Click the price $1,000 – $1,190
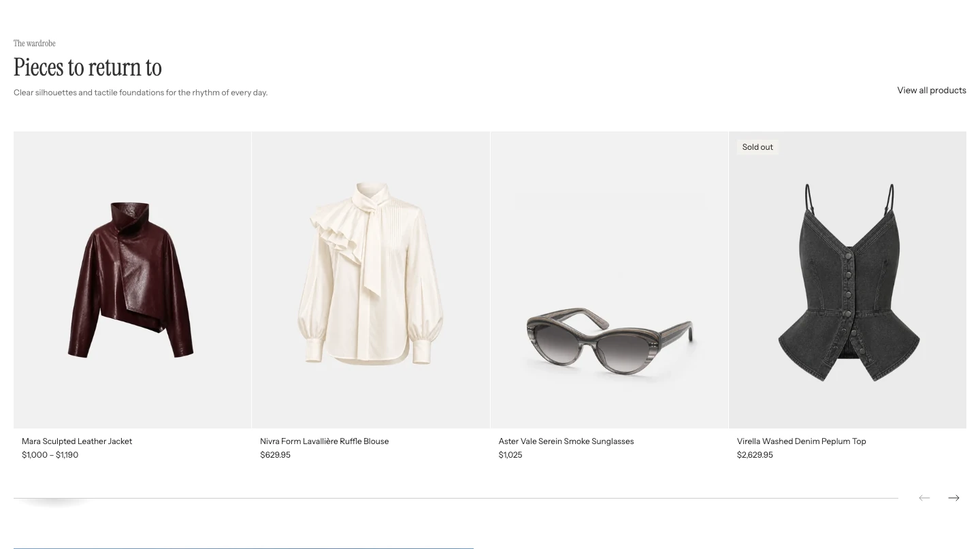 [50, 455]
